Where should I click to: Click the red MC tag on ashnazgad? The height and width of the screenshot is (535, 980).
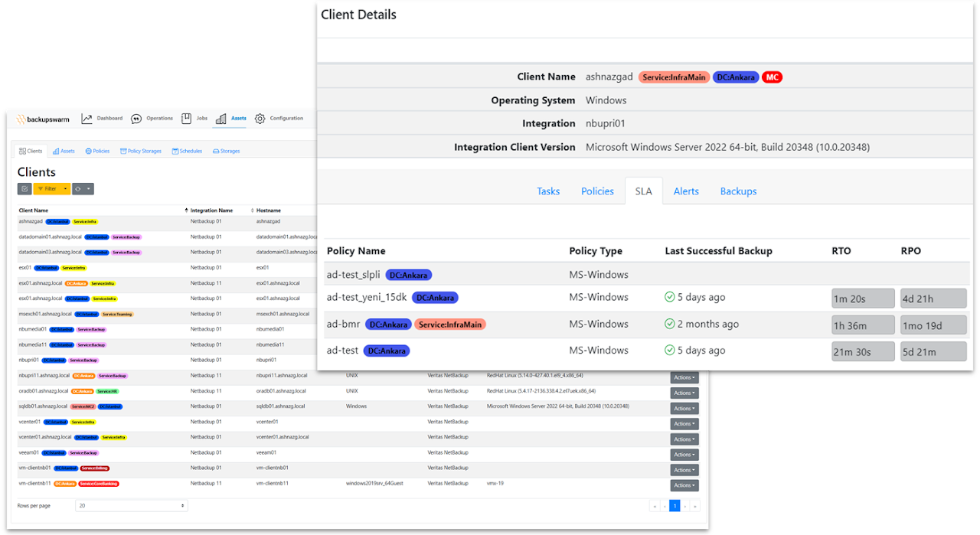point(772,77)
